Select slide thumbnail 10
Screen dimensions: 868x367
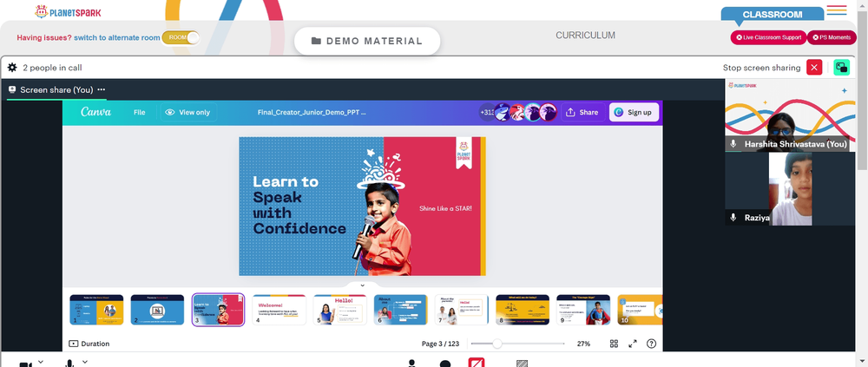coord(640,310)
